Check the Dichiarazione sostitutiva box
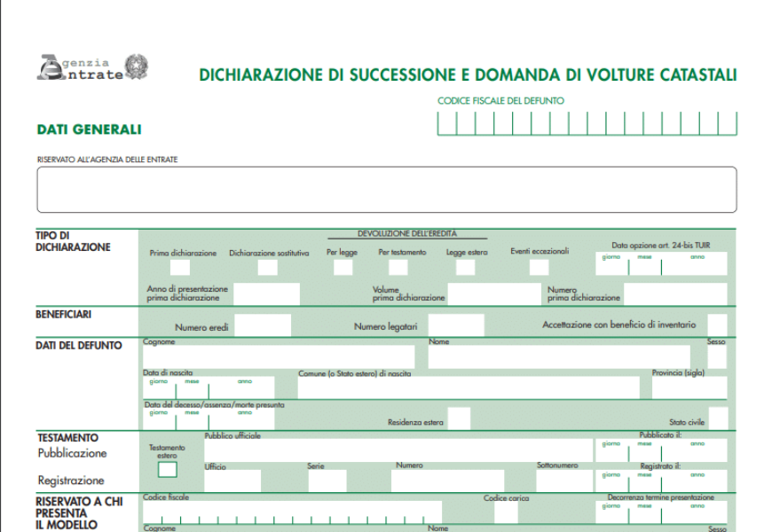Image resolution: width=772 pixels, height=532 pixels. (267, 267)
